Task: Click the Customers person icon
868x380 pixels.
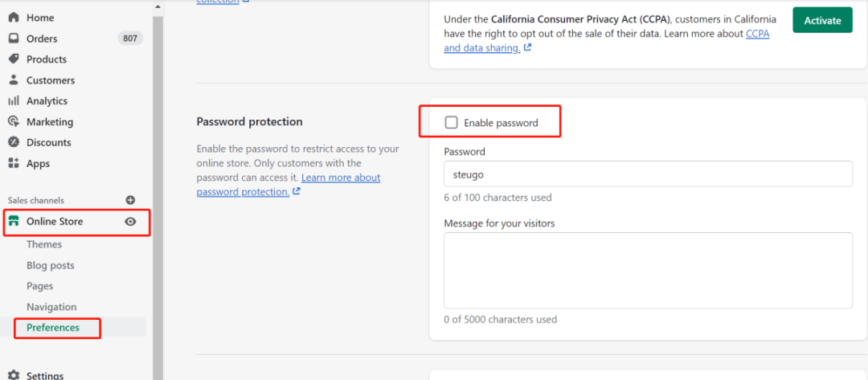Action: (x=14, y=80)
